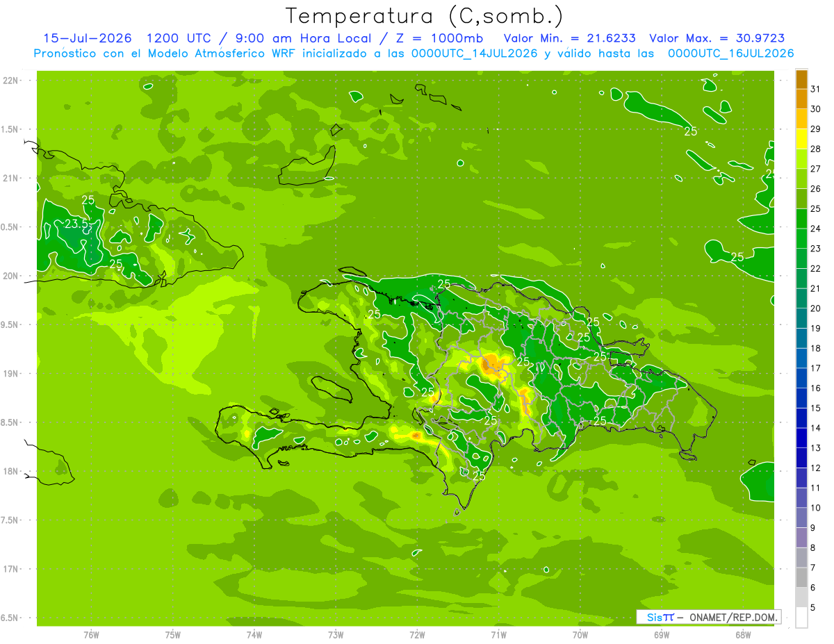Click the '28' label on the color scale
834x644 pixels.
pyautogui.click(x=815, y=149)
